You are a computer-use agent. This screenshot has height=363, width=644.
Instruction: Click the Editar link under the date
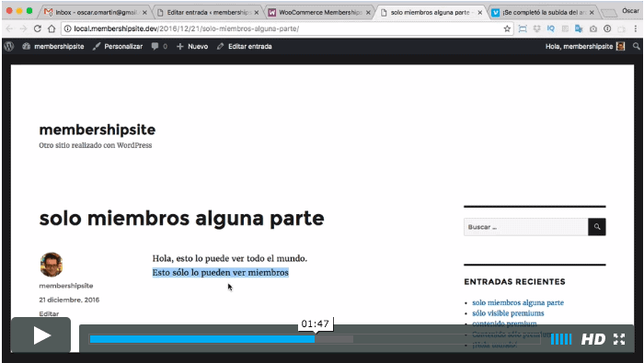(x=49, y=313)
